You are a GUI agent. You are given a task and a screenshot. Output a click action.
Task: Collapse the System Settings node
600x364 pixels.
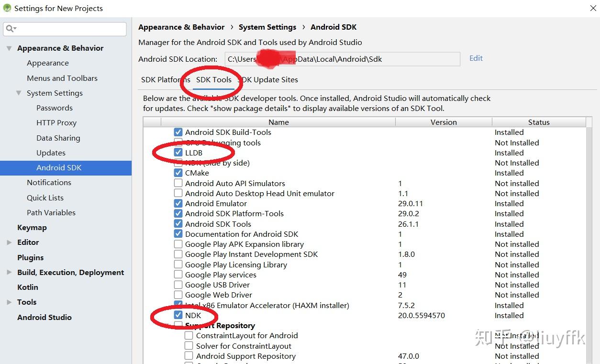[x=18, y=93]
